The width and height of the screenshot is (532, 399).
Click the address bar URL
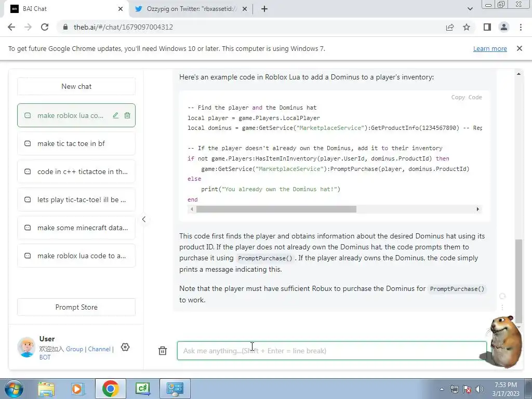point(123,27)
